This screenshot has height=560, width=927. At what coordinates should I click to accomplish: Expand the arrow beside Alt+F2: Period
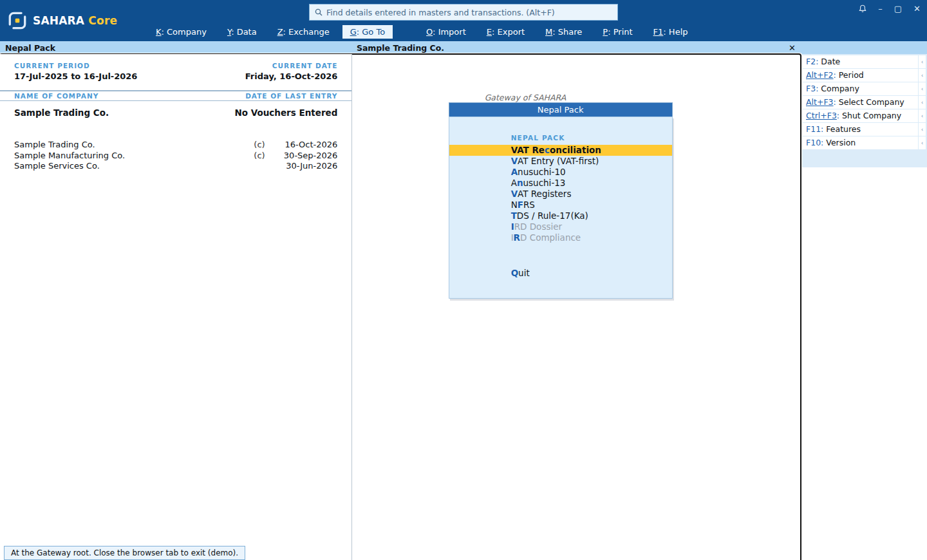(922, 75)
